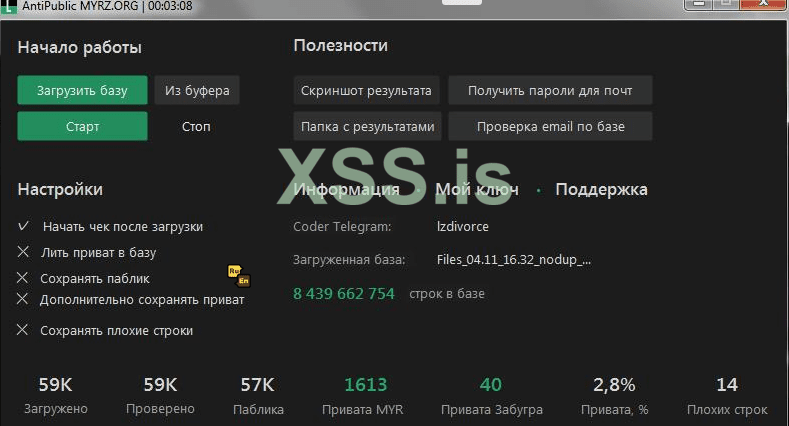This screenshot has height=426, width=789.
Task: Click the Ru/En language switcher icon
Action: click(239, 276)
